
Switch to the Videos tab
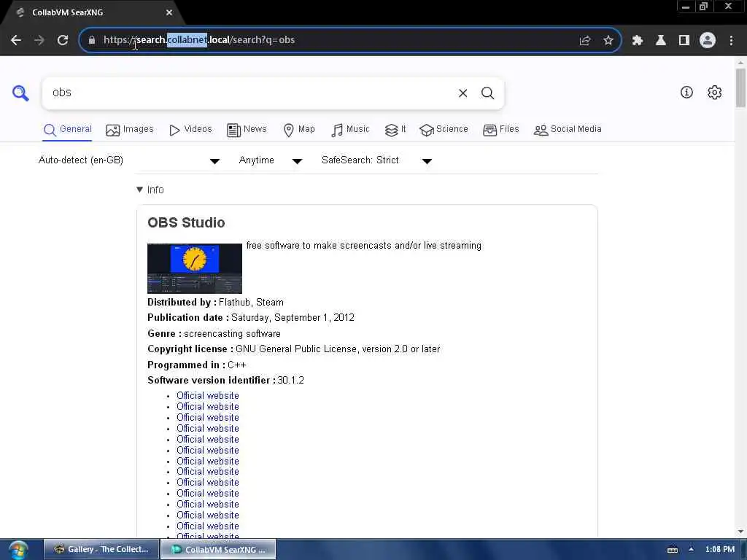[x=190, y=130]
